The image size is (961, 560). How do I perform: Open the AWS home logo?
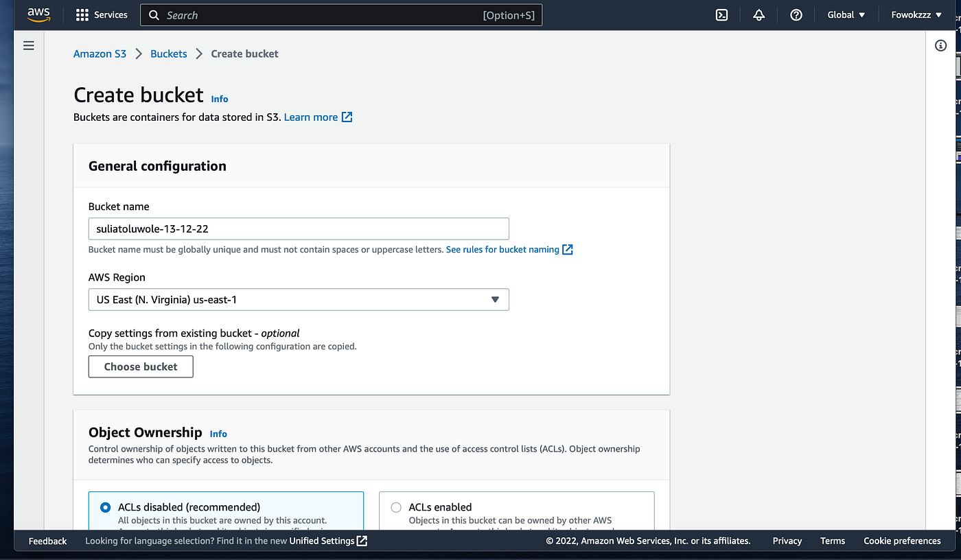[39, 15]
